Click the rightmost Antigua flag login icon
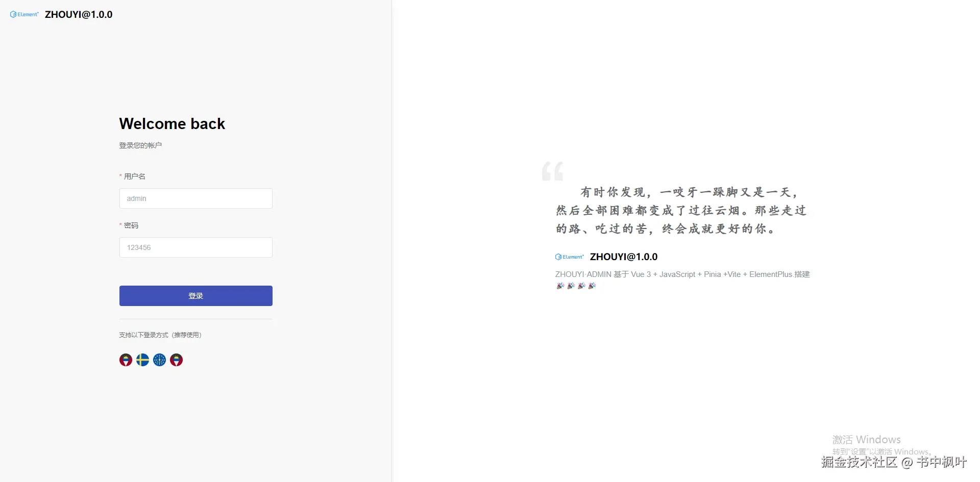Image resolution: width=980 pixels, height=482 pixels. tap(176, 360)
